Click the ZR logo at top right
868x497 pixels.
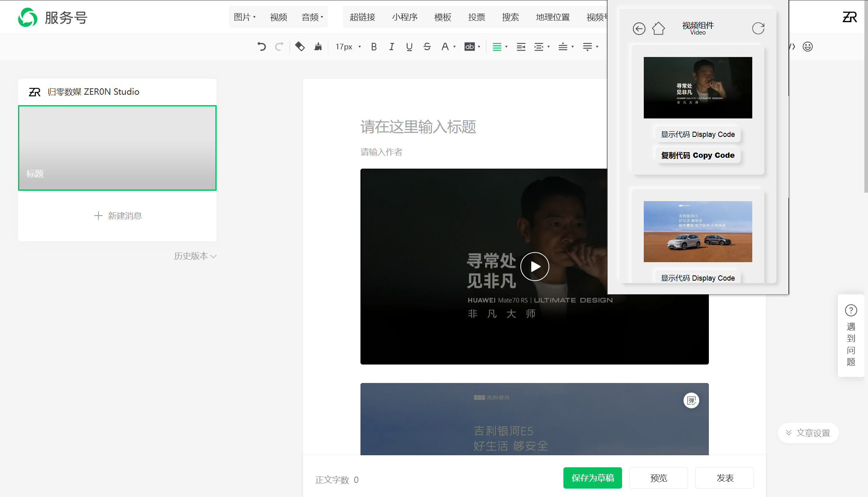(x=850, y=17)
